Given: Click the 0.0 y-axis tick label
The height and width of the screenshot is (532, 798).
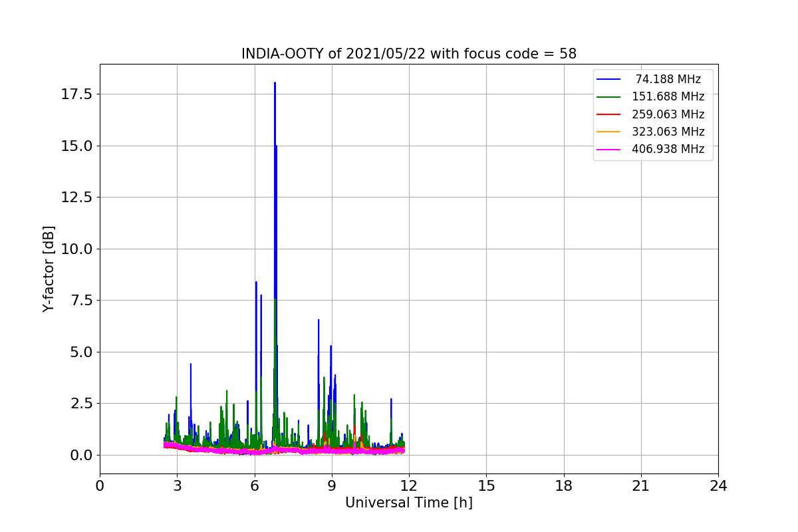Looking at the screenshot, I should click(x=82, y=455).
